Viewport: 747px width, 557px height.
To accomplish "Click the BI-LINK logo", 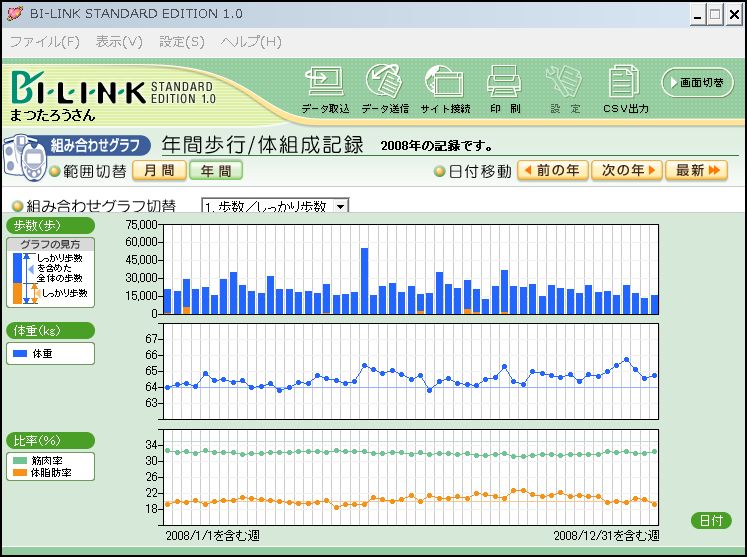I will (x=78, y=91).
